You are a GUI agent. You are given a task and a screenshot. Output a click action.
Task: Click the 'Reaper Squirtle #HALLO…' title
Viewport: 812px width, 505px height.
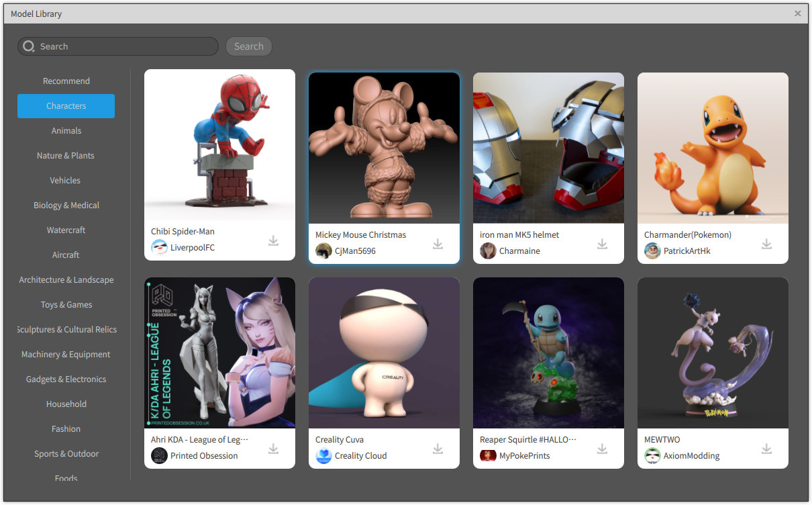[528, 440]
